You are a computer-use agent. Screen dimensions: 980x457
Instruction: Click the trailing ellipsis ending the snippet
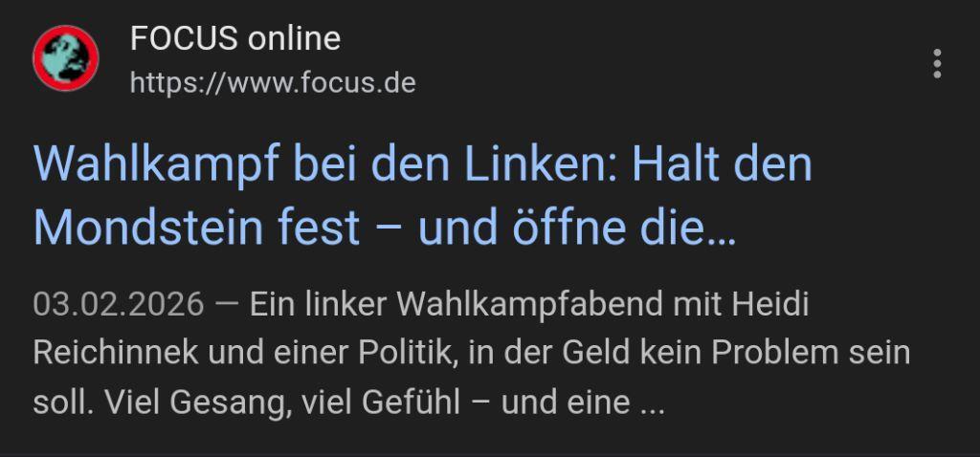(x=652, y=403)
